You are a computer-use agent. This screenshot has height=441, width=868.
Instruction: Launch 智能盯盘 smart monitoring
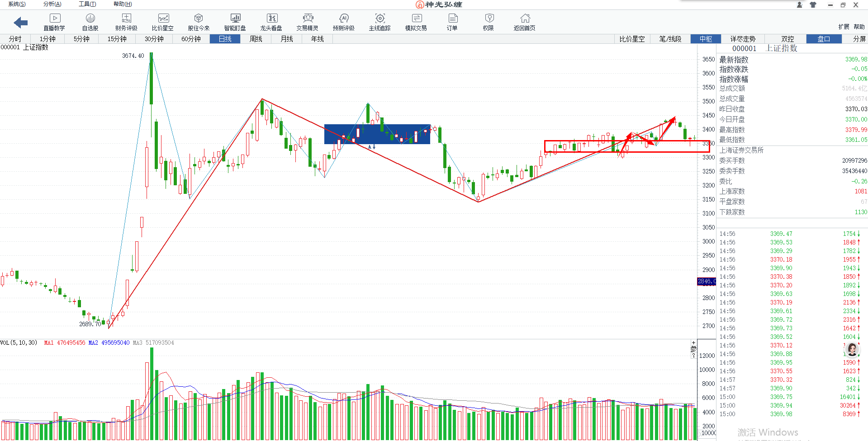click(235, 22)
